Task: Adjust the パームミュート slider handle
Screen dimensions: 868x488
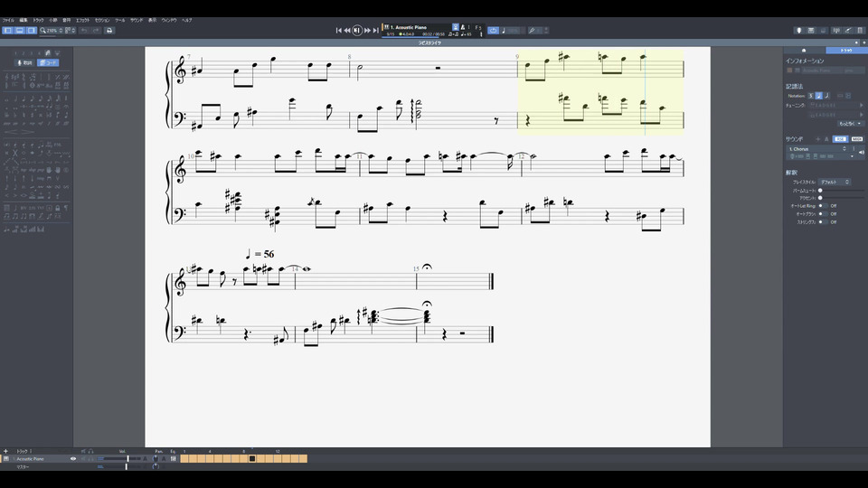Action: pyautogui.click(x=820, y=191)
